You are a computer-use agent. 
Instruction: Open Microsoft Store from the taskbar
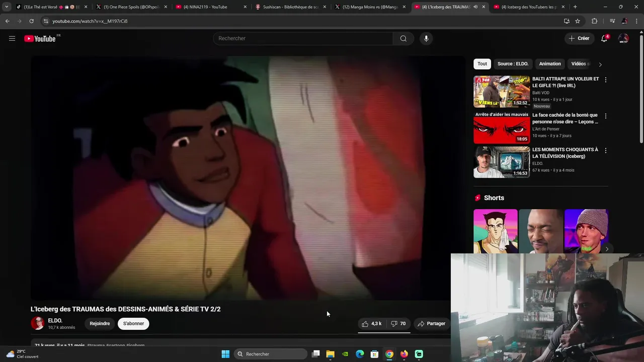(x=374, y=354)
